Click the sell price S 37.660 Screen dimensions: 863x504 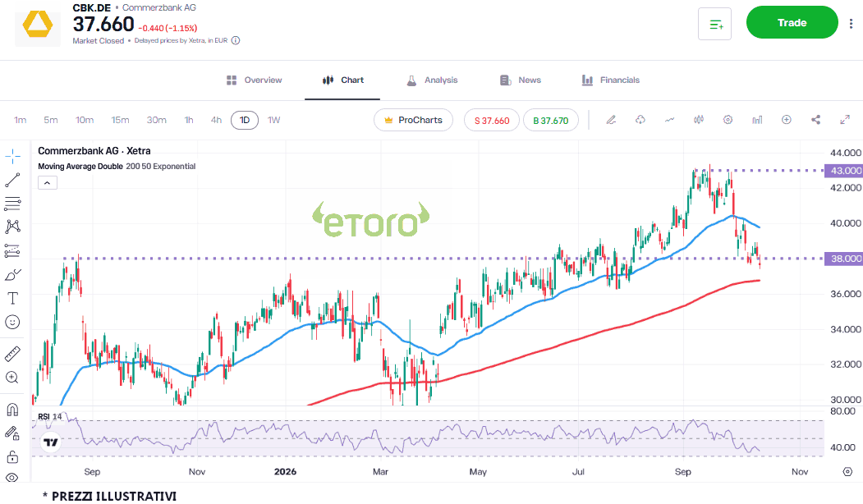(492, 121)
